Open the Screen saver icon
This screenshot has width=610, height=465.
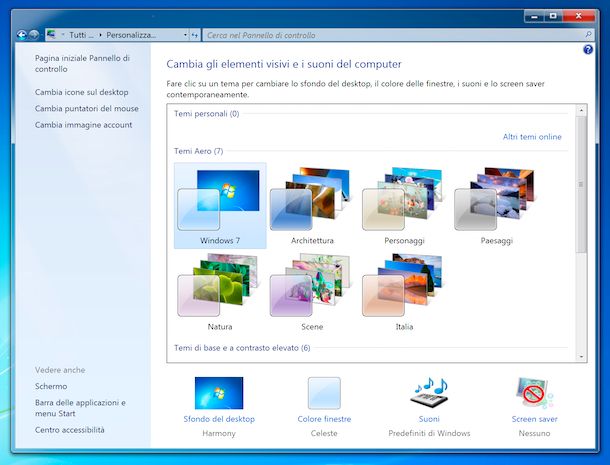[535, 393]
